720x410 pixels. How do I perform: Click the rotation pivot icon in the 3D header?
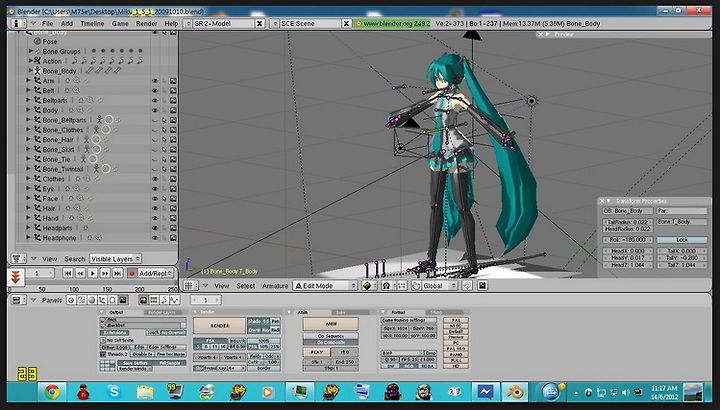tap(387, 286)
